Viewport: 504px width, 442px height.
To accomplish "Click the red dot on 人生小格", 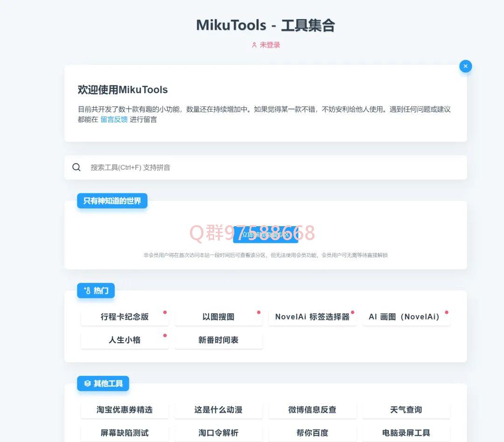I will tap(165, 335).
